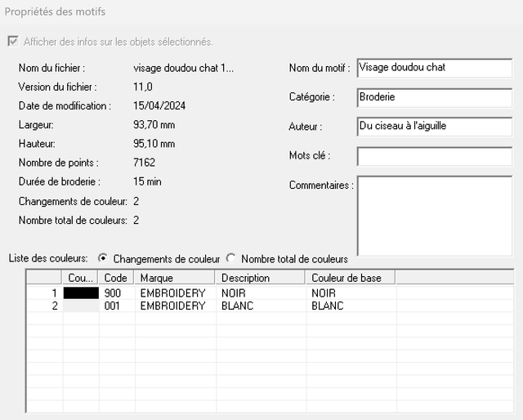
Task: Click the white color swatch in row 2
Action: [81, 306]
